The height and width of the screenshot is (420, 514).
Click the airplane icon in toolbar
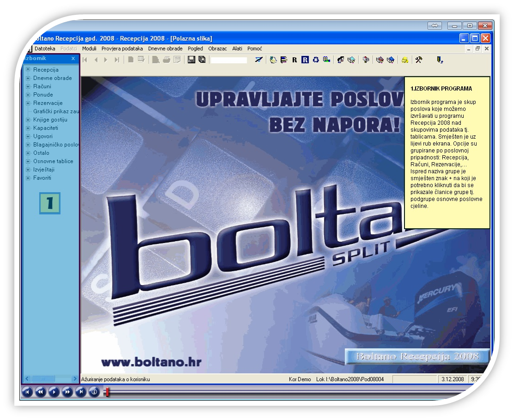coord(259,60)
